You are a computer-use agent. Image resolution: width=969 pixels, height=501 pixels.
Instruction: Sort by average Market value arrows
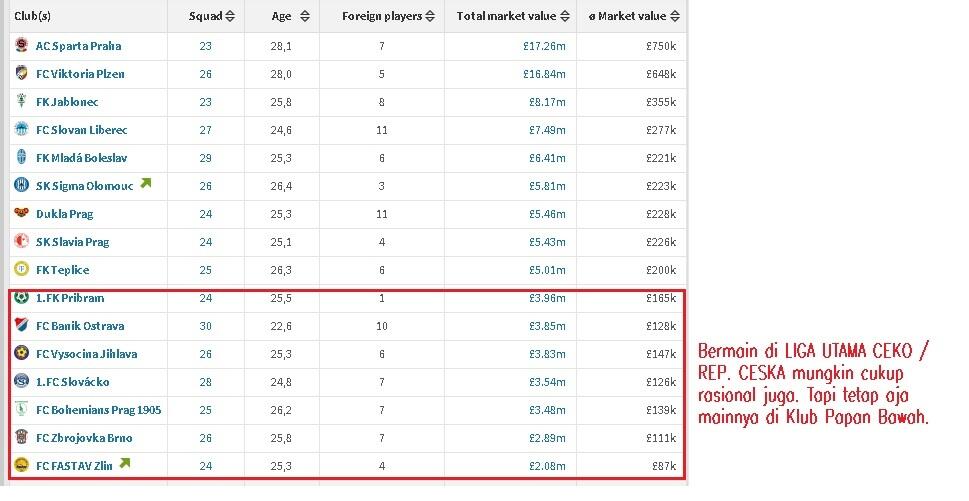click(675, 17)
